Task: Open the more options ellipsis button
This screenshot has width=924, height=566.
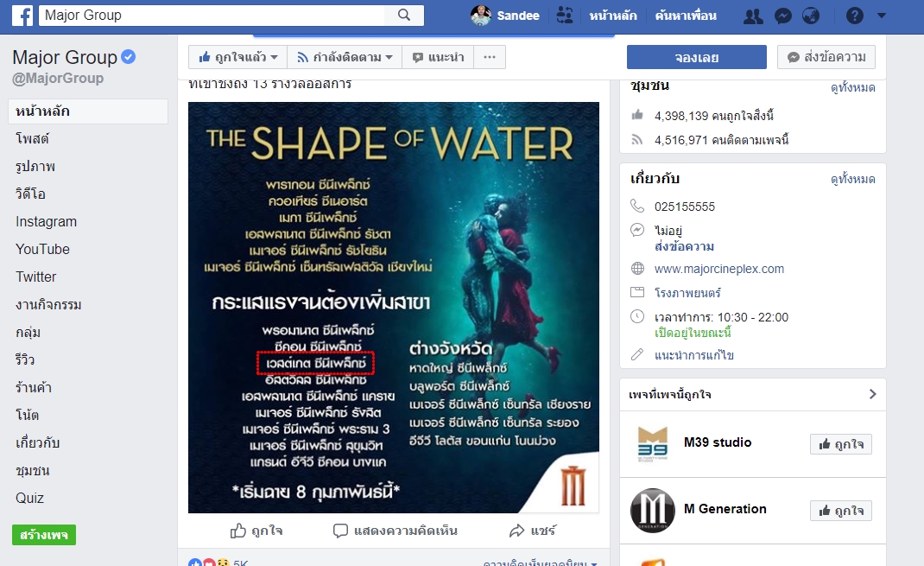Action: tap(490, 57)
